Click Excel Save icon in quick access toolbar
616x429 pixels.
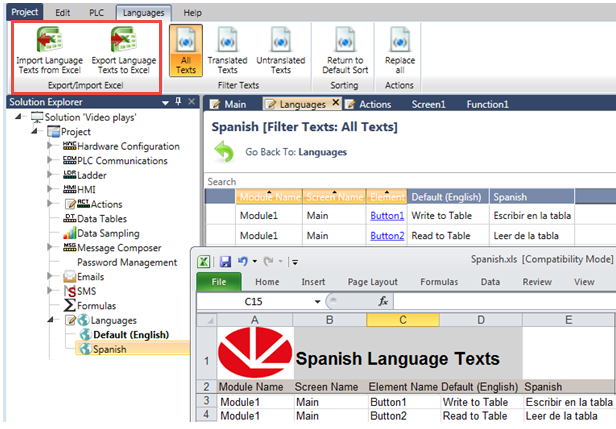pos(225,262)
